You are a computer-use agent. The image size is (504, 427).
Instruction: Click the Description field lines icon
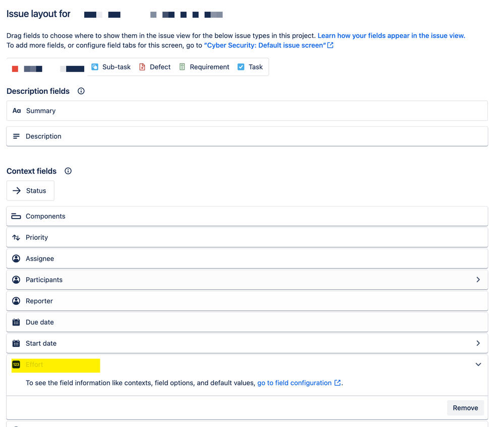[16, 136]
